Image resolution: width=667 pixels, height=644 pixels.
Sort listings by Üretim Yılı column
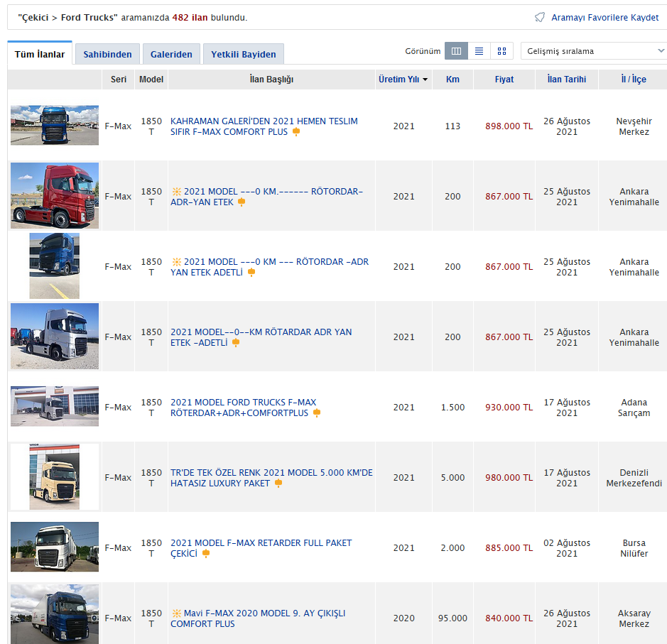click(403, 80)
